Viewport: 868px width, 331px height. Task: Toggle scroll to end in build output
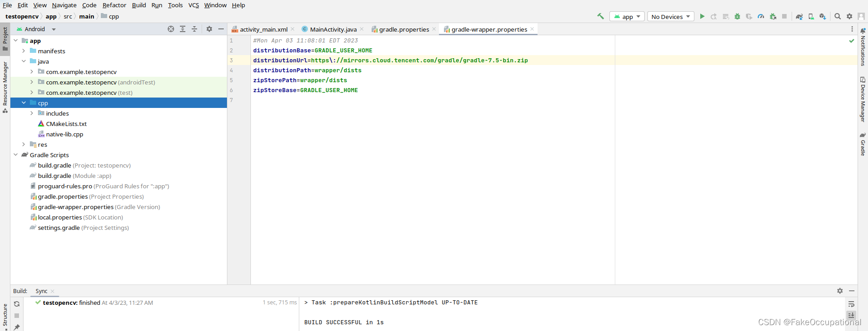[x=851, y=315]
